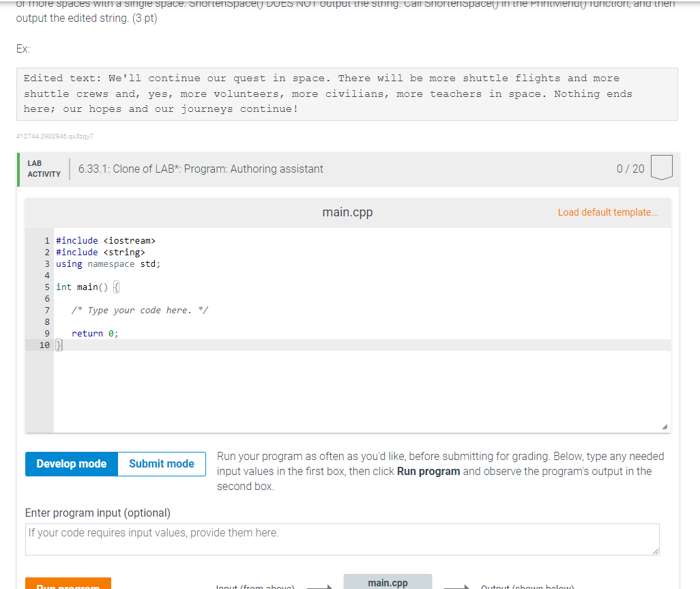
Task: Click the arrow between input and main.cpp
Action: click(x=320, y=586)
